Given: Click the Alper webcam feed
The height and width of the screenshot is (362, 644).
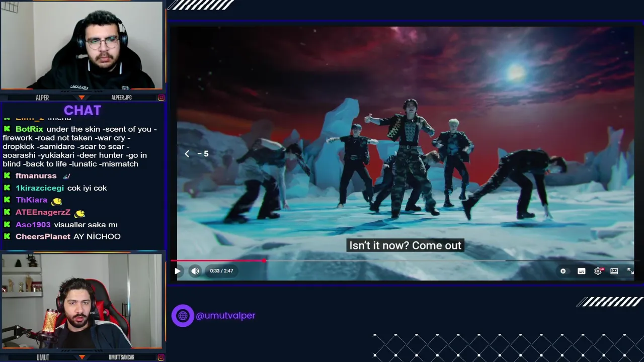Looking at the screenshot, I should 82,46.
